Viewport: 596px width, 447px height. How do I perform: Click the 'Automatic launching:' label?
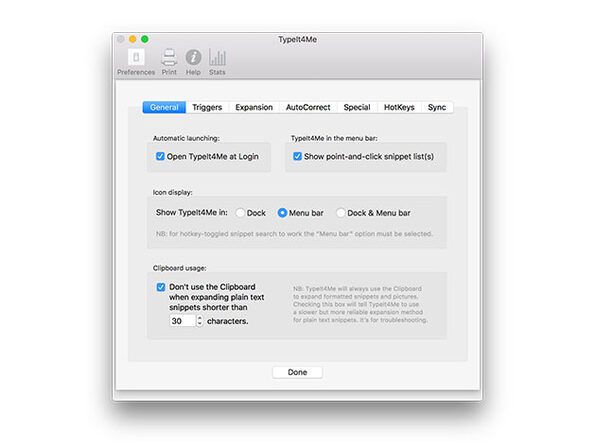coord(186,138)
